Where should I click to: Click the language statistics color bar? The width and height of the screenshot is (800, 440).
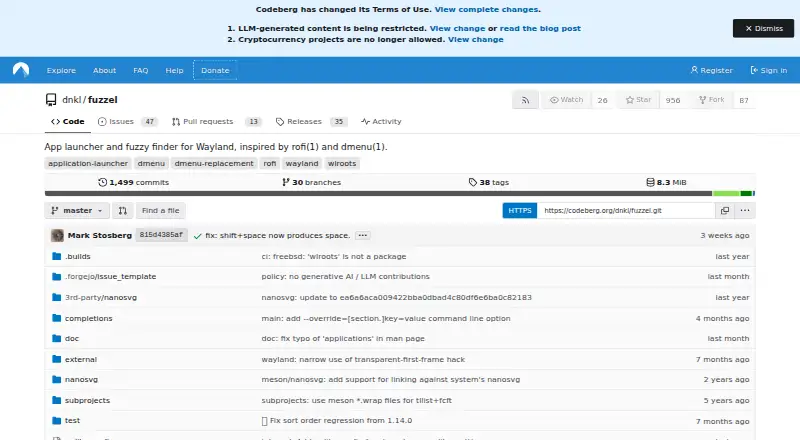(x=399, y=193)
